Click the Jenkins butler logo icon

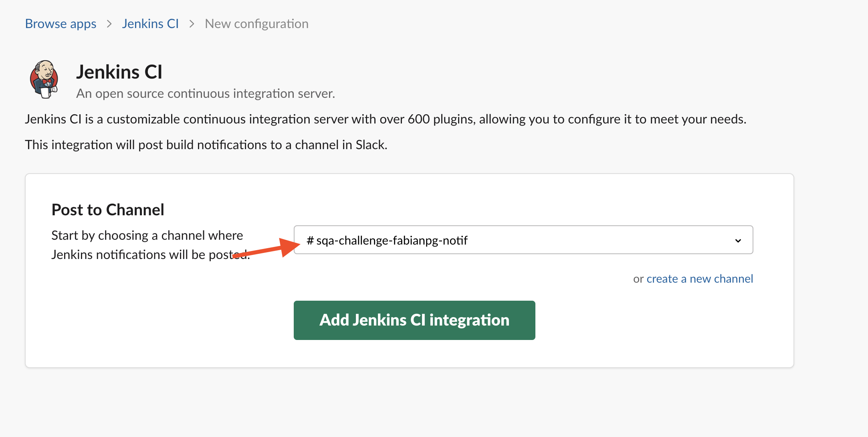coord(44,79)
